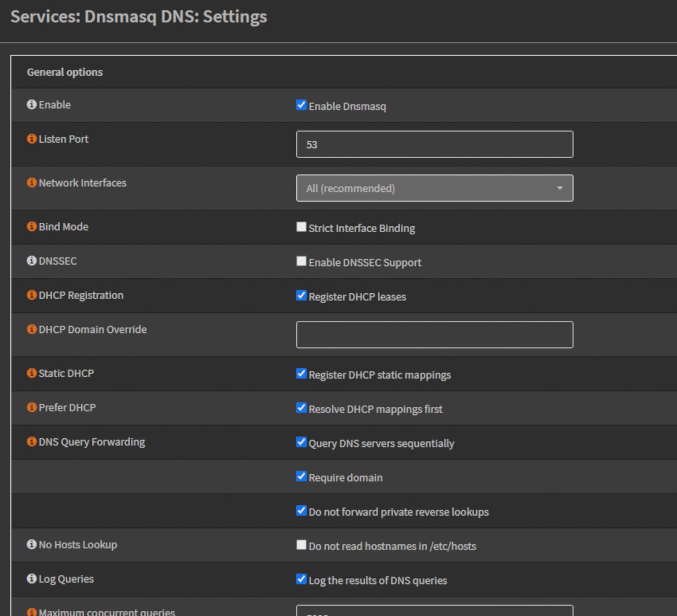The width and height of the screenshot is (677, 616).
Task: Click the General options section header
Action: click(65, 72)
